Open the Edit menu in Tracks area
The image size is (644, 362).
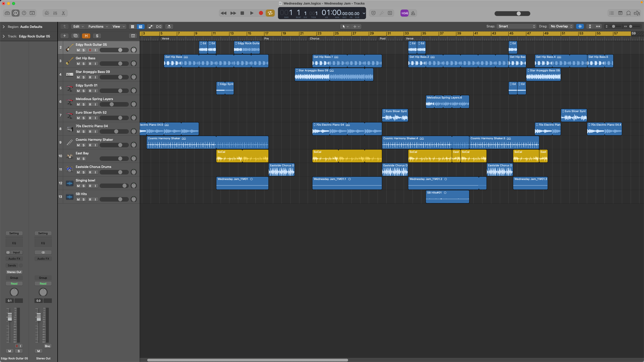tap(78, 26)
